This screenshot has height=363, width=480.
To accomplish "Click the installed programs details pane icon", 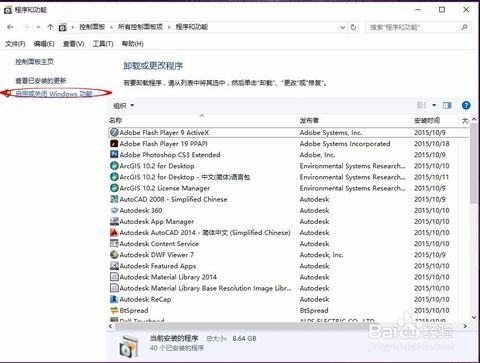I will click(129, 346).
